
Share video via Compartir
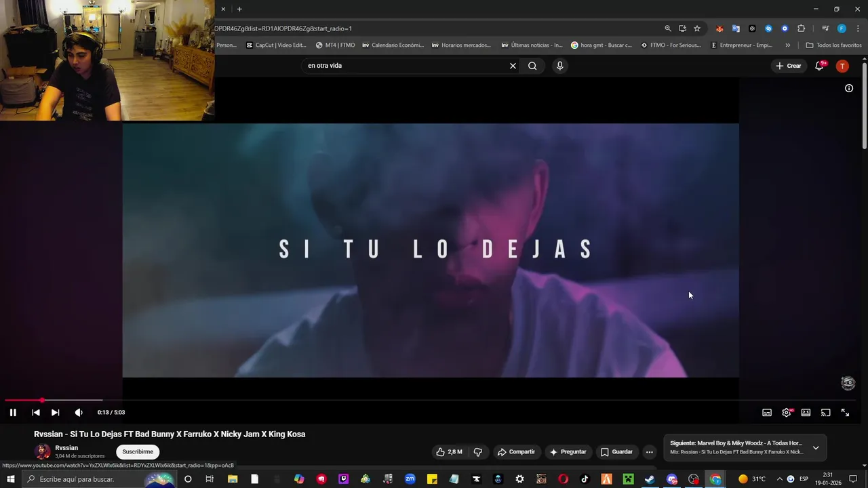[x=516, y=452]
